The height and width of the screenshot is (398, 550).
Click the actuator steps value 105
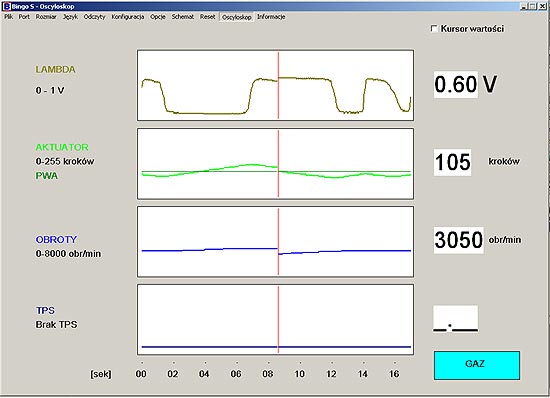tap(452, 162)
